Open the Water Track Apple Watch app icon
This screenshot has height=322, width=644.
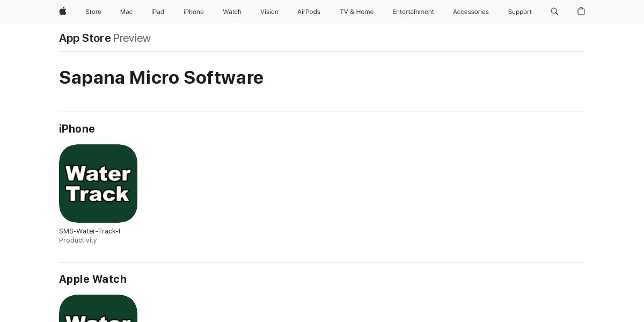[x=98, y=308]
